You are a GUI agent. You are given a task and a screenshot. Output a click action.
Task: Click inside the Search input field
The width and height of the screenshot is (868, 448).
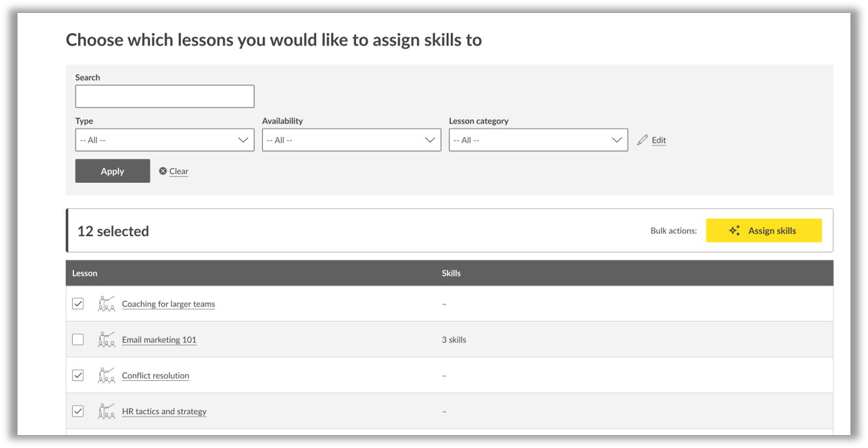(x=165, y=96)
